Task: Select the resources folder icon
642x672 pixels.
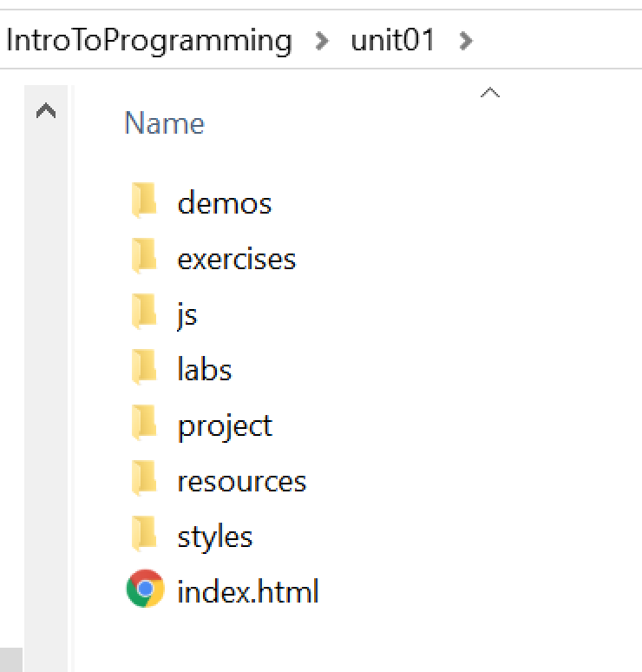Action: [x=144, y=478]
